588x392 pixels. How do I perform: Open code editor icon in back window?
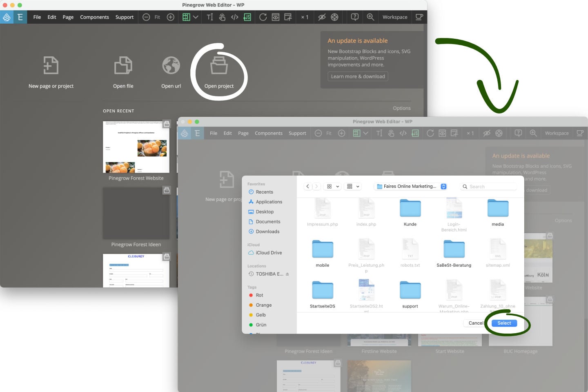point(235,17)
